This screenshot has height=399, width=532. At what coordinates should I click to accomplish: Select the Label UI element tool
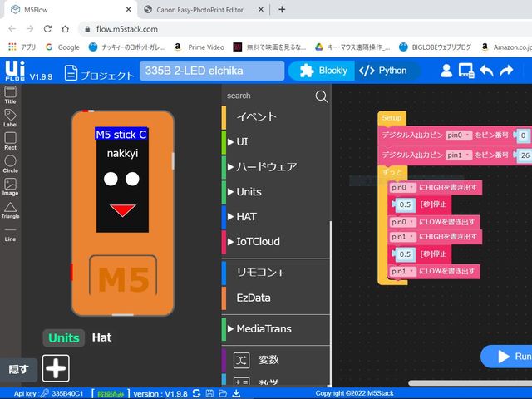[x=10, y=118]
